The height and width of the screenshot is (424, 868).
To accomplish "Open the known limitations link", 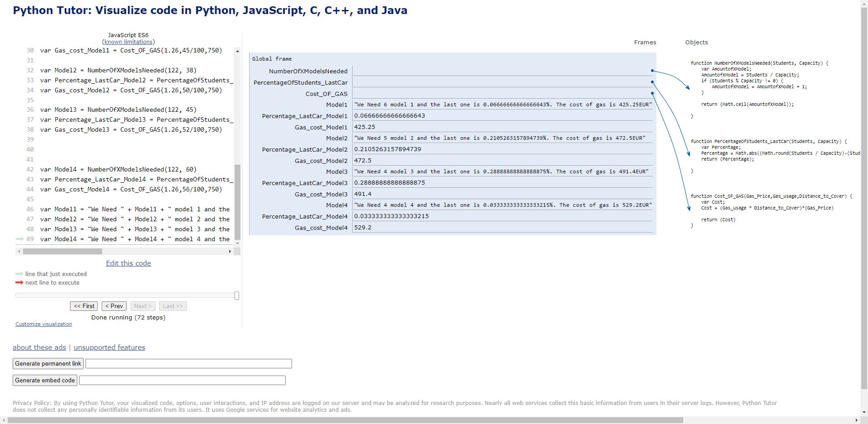I will pos(128,42).
